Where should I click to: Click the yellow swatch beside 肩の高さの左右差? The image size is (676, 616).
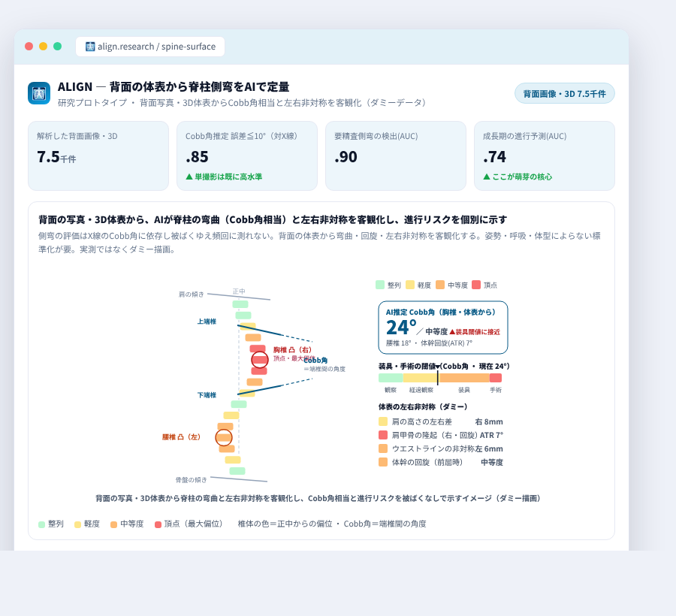[x=383, y=421]
